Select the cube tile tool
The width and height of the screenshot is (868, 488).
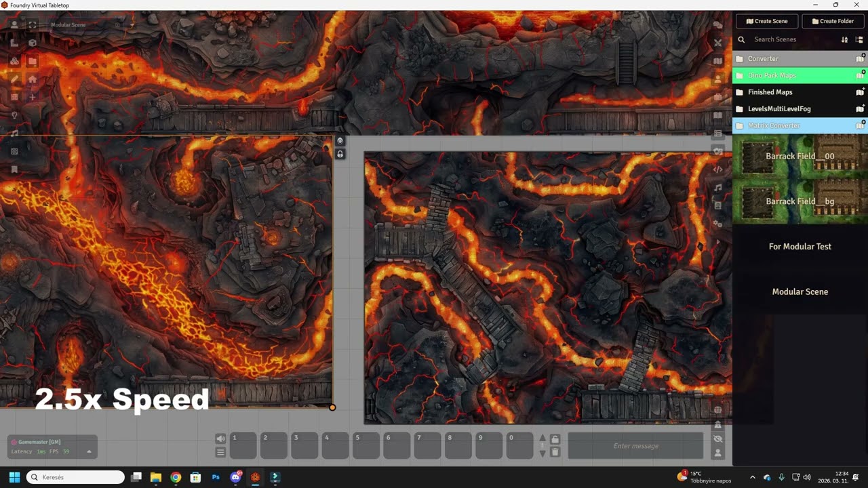pyautogui.click(x=33, y=43)
